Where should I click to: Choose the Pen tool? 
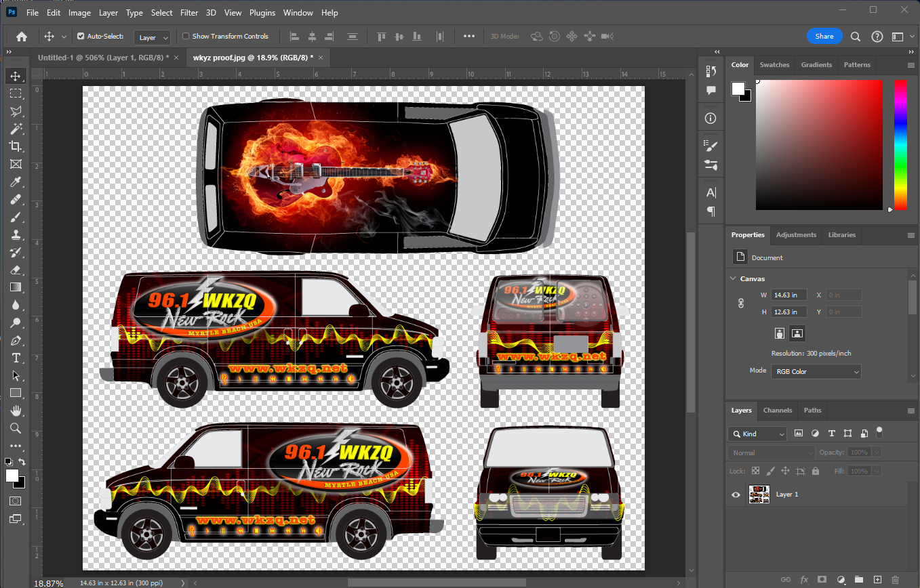(16, 340)
